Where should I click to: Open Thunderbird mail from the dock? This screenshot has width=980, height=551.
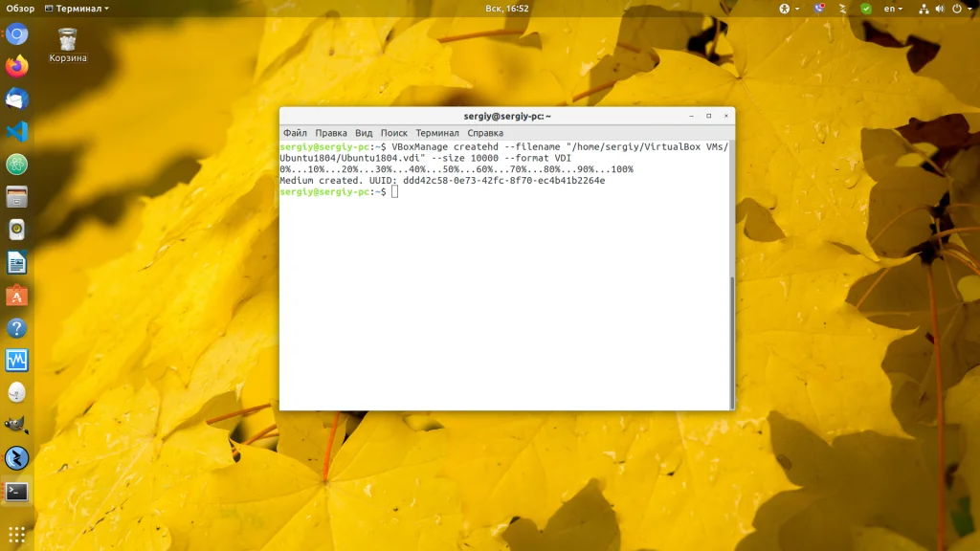17,99
